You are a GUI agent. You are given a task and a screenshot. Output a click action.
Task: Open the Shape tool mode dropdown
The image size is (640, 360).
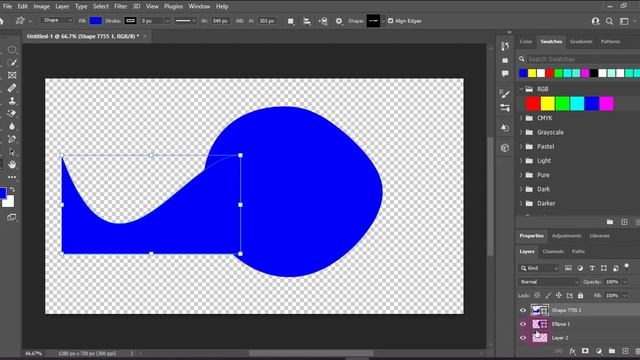(x=57, y=20)
